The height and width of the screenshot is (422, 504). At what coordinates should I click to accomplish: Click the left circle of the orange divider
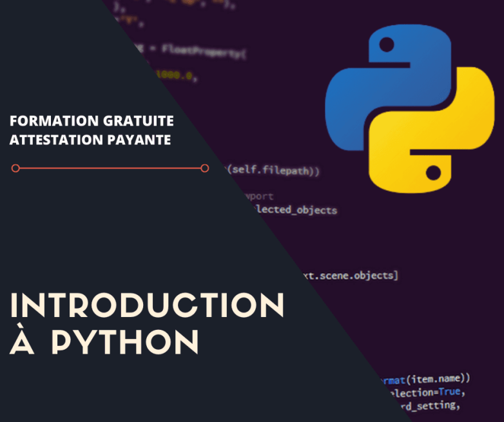pos(16,168)
